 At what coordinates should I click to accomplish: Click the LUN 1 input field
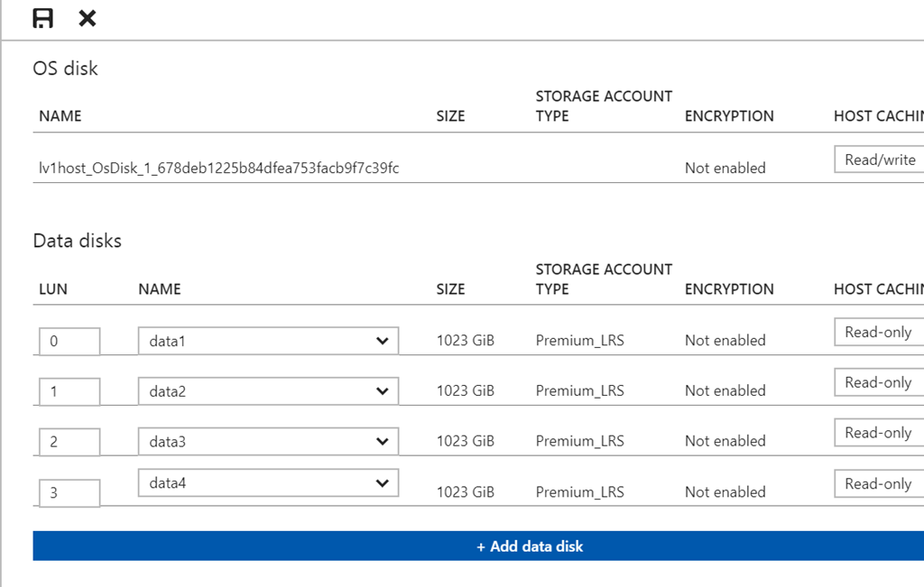[69, 392]
